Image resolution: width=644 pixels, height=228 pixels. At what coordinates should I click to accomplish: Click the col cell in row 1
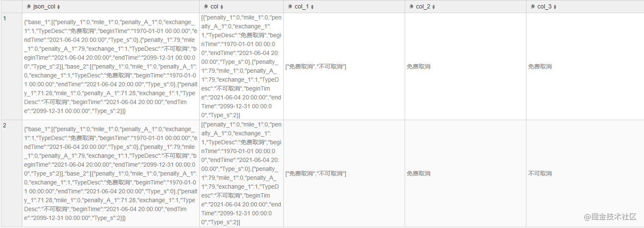(x=241, y=66)
